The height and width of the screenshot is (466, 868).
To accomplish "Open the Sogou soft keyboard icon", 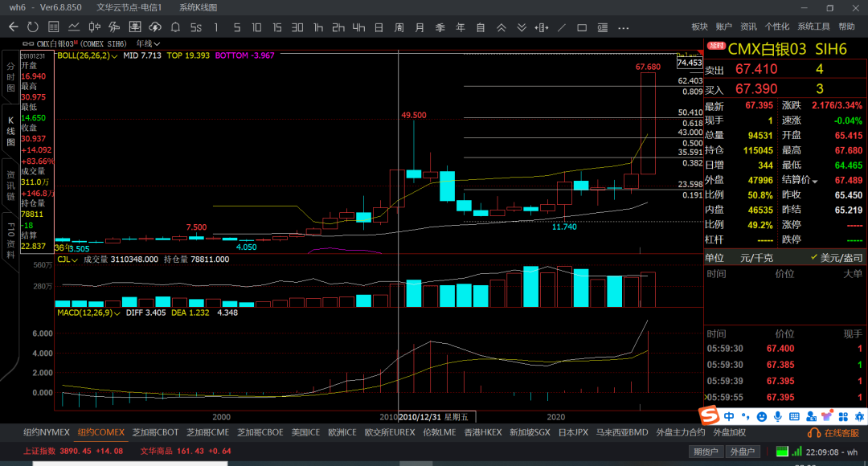I will (x=794, y=417).
